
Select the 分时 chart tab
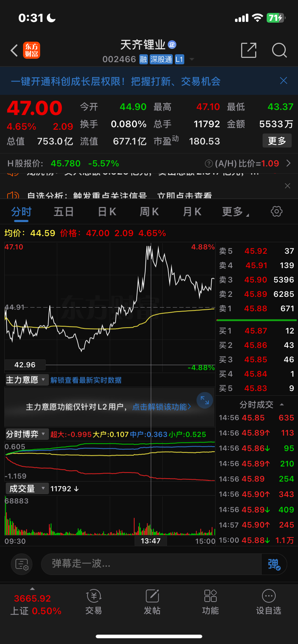coord(21,212)
